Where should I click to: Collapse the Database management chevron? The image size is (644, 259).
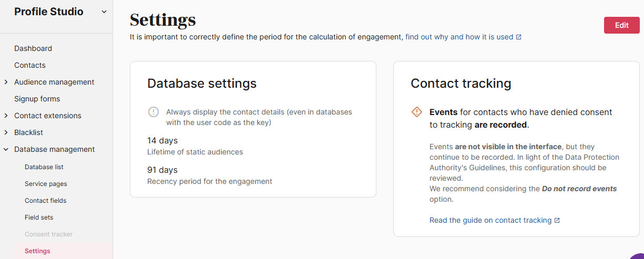6,149
